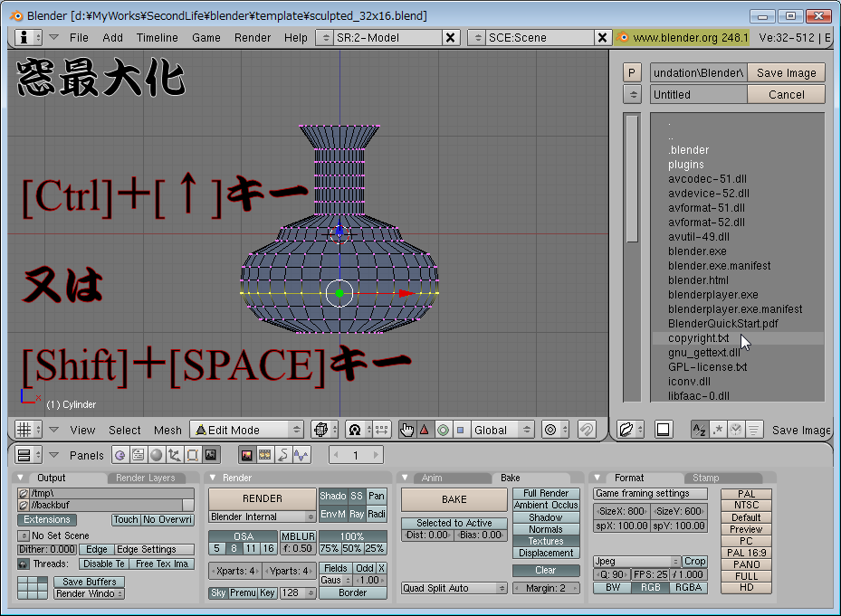
Task: Open the Render Windo display dropdown
Action: tap(89, 593)
